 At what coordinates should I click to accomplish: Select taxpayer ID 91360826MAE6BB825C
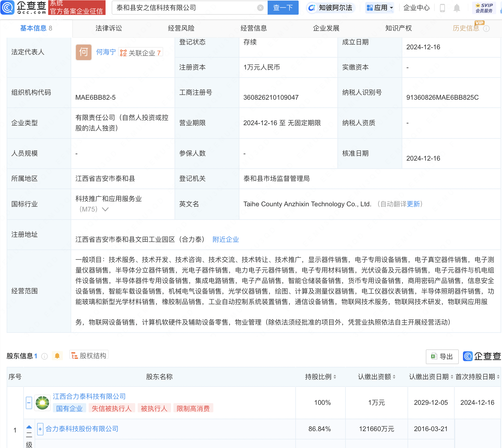442,97
